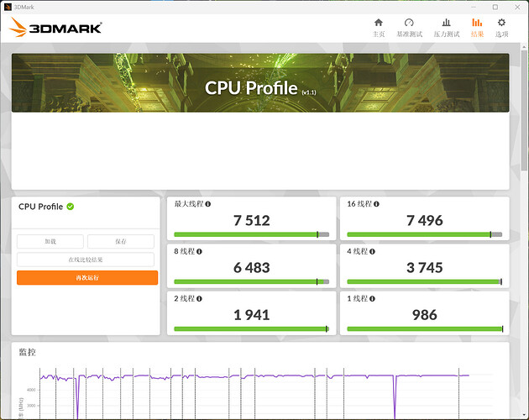Show info for 2 线程 score
Viewport: 529px width, 420px height.
pyautogui.click(x=204, y=298)
